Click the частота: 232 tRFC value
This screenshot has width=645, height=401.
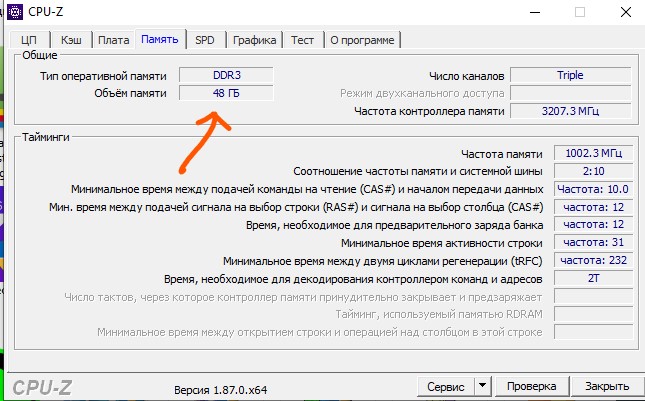pos(593,260)
